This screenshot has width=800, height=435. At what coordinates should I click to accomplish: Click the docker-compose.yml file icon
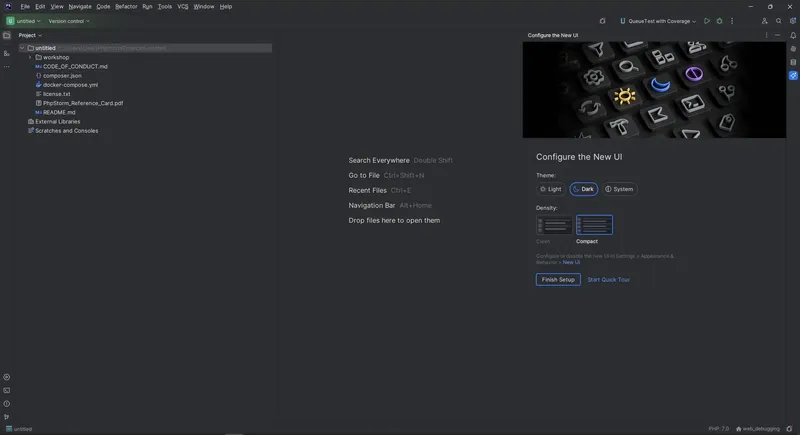[38, 85]
